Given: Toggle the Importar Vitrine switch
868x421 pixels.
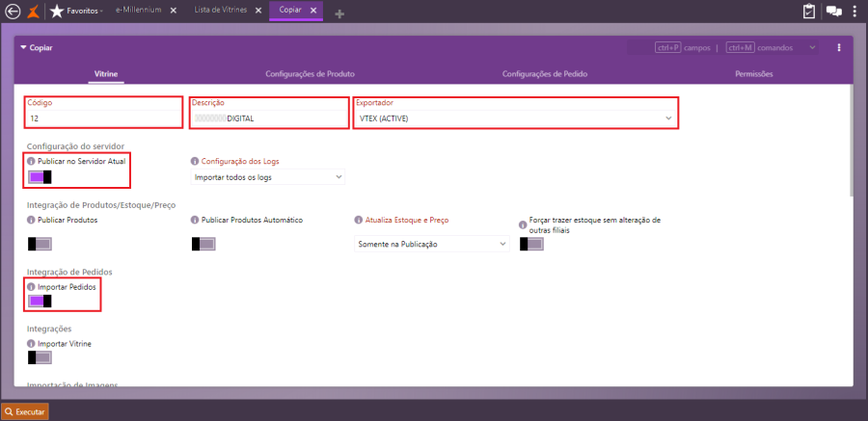Looking at the screenshot, I should 40,358.
